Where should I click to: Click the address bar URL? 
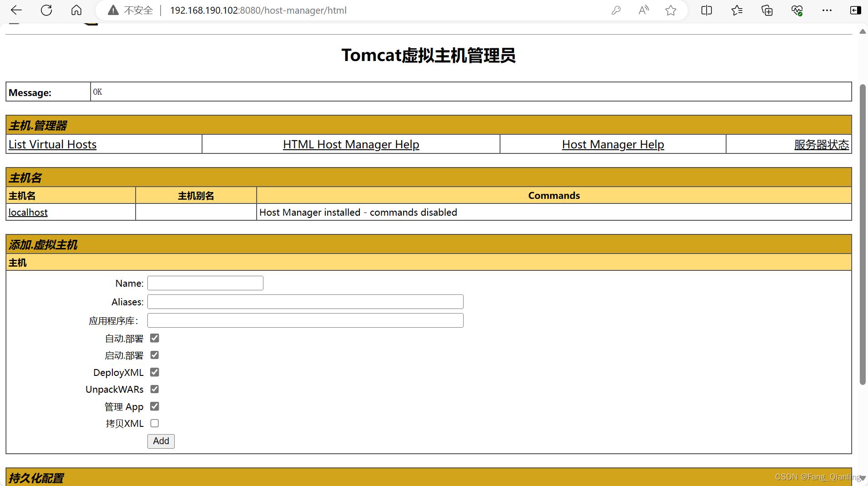(x=258, y=10)
